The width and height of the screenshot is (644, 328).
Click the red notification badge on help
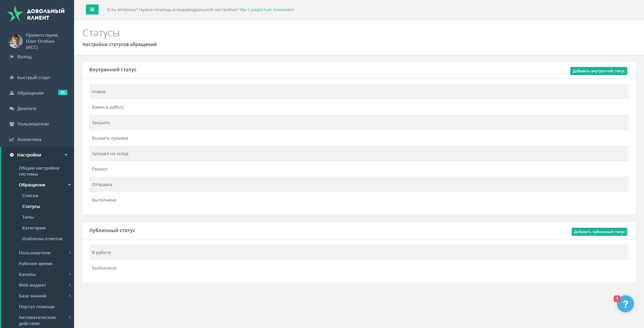[617, 298]
